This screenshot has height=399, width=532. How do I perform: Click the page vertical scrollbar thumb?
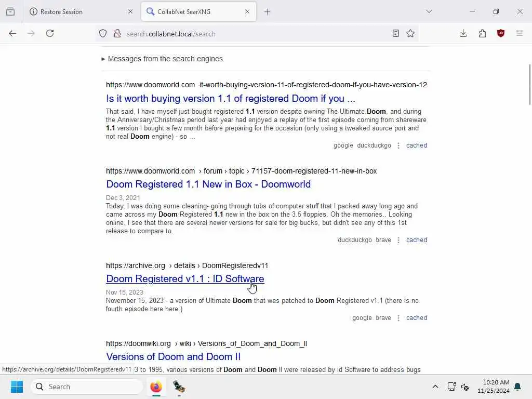[x=529, y=85]
